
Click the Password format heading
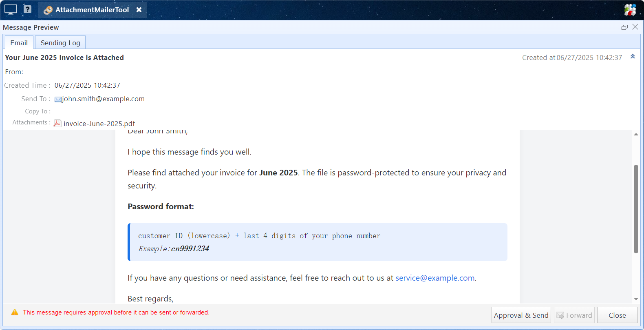tap(161, 206)
